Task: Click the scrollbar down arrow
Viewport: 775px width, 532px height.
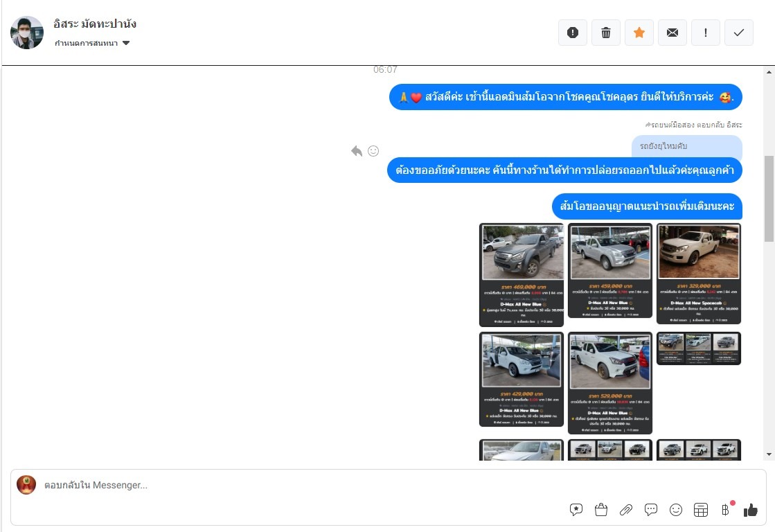Action: pyautogui.click(x=769, y=454)
